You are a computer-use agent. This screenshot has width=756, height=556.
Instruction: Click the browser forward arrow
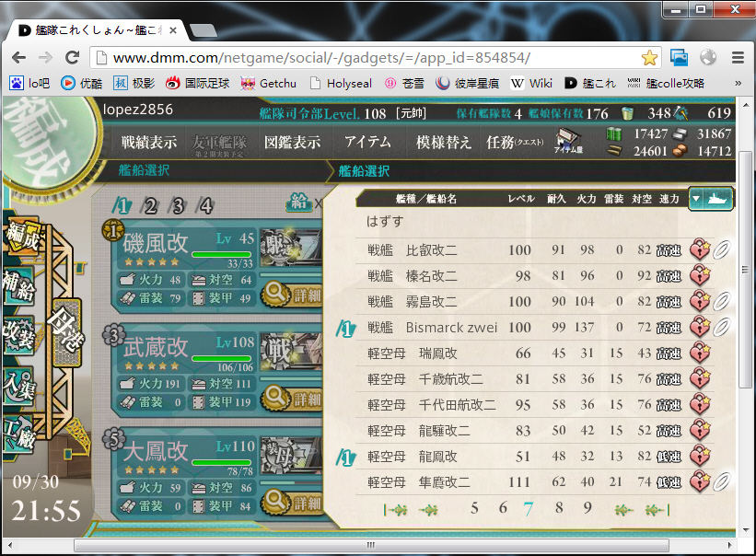pyautogui.click(x=45, y=58)
